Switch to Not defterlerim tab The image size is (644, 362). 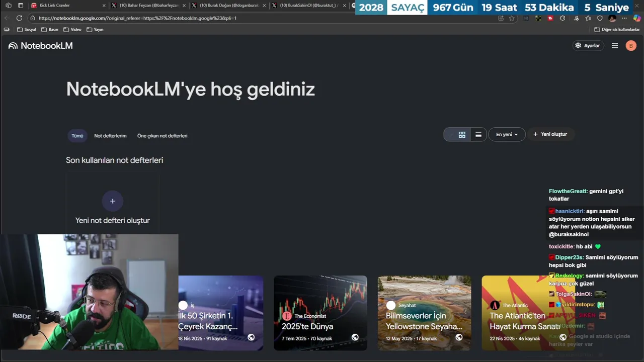tap(110, 136)
